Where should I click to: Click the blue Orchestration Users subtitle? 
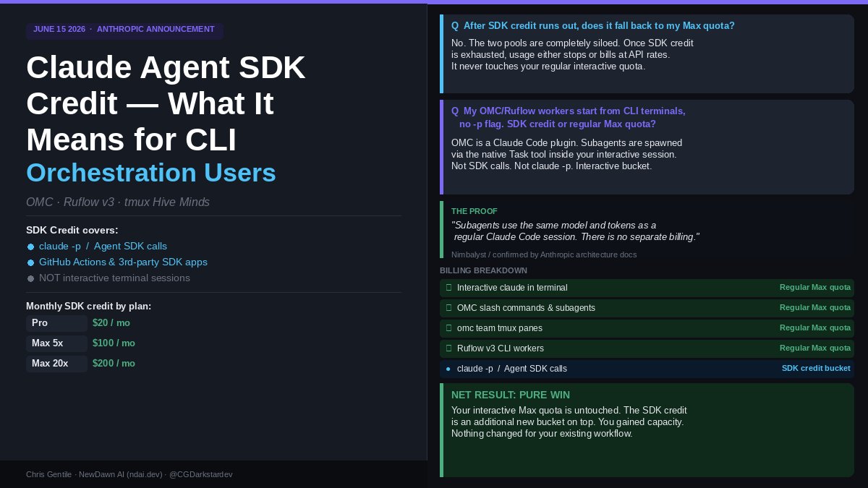tap(151, 174)
